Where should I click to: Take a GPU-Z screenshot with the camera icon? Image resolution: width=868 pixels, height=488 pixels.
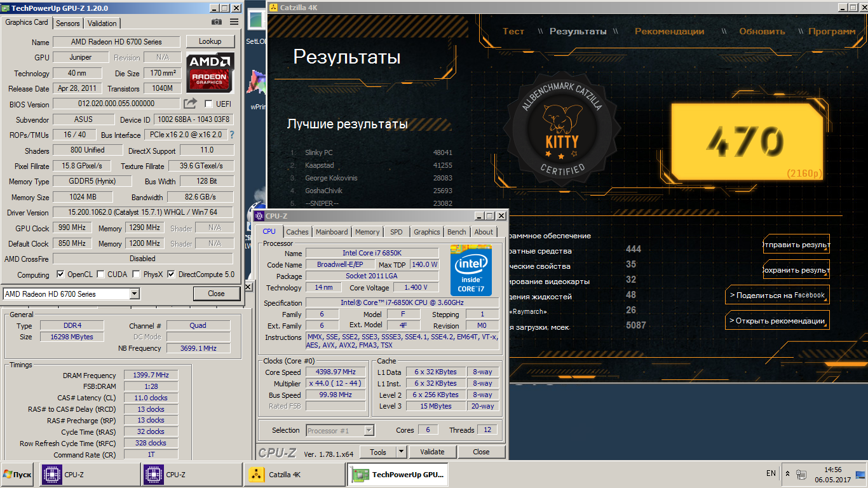217,22
